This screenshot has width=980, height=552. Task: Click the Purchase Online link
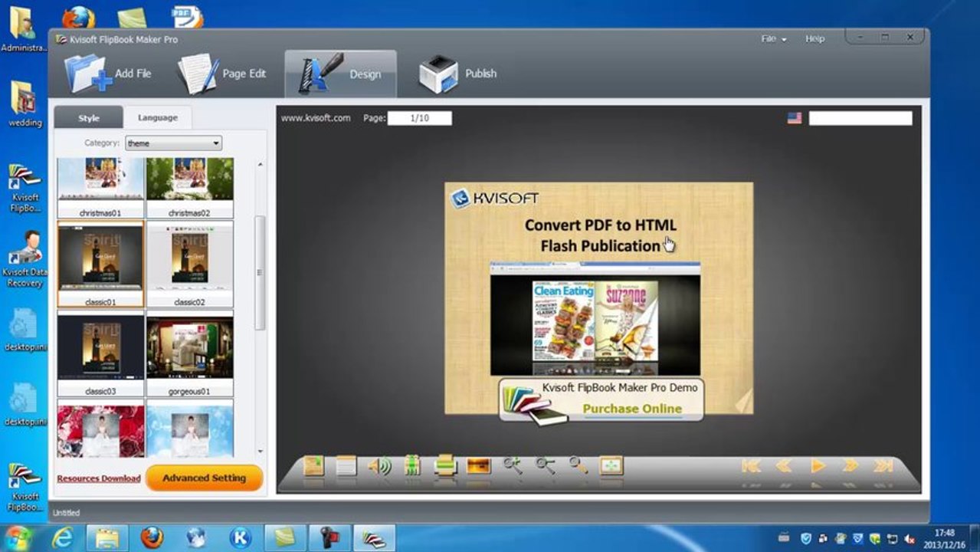632,409
